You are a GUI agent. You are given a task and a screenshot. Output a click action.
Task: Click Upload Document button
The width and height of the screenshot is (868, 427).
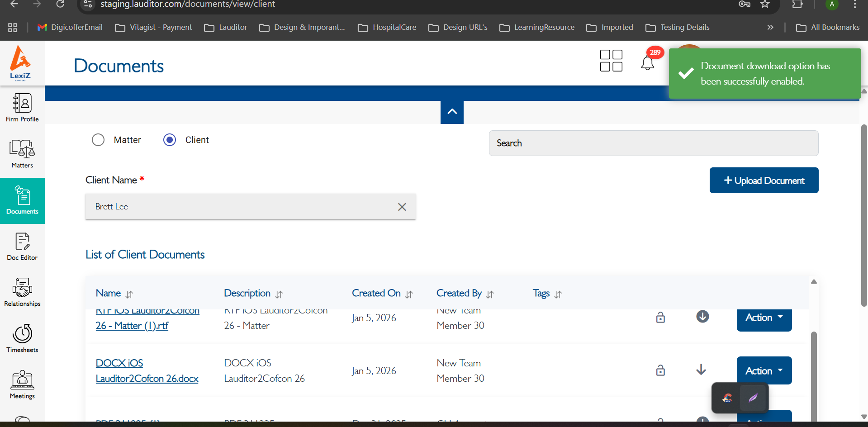(764, 180)
